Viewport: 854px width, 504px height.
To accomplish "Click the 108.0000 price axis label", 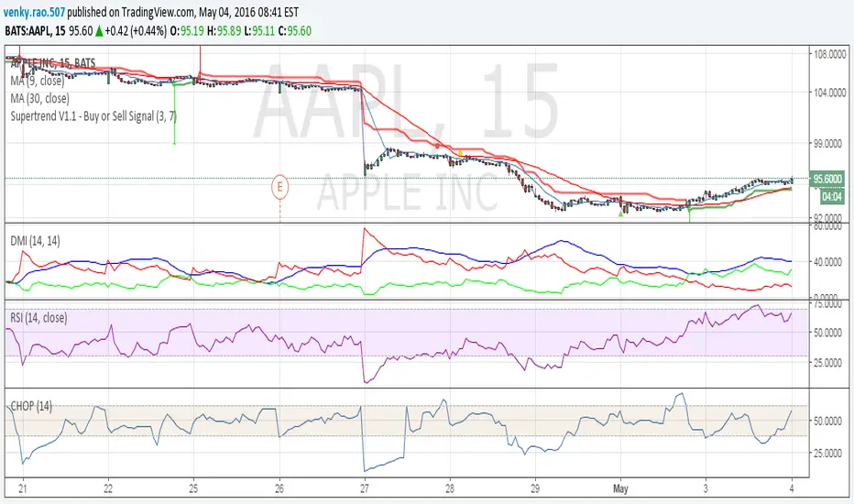I will click(830, 54).
